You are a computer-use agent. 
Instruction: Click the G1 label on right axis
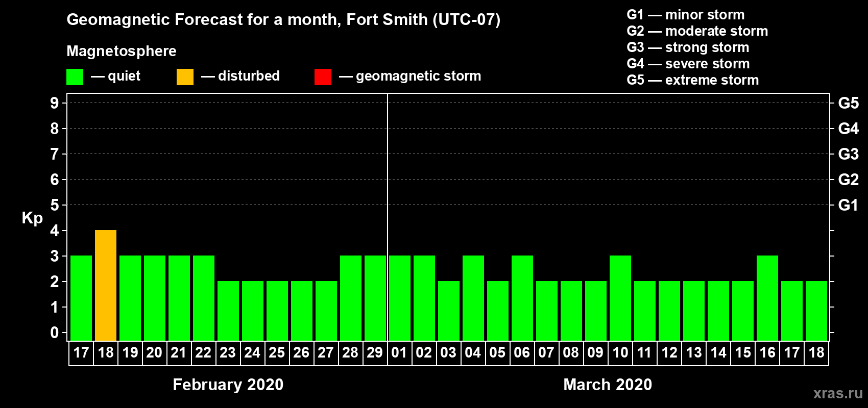pos(849,205)
